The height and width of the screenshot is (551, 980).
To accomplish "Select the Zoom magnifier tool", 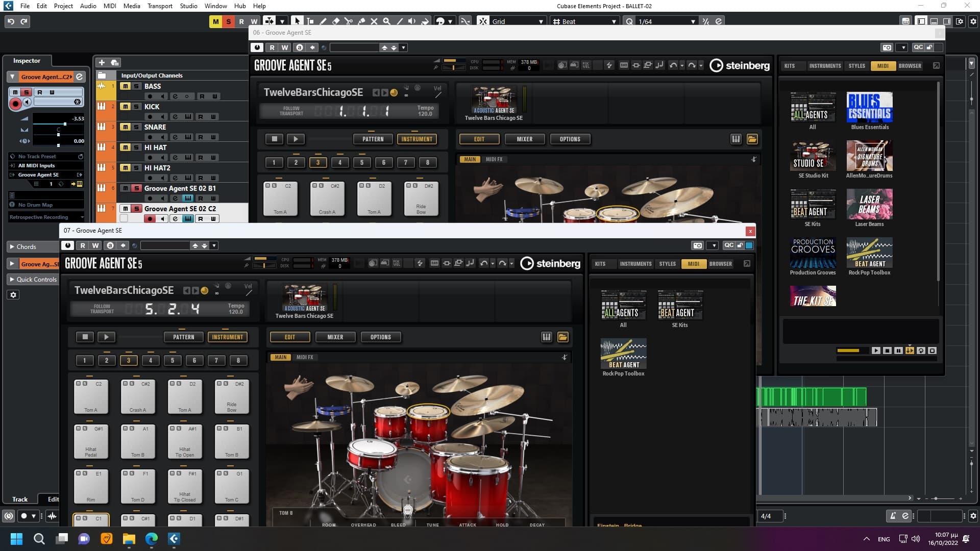I will (387, 21).
